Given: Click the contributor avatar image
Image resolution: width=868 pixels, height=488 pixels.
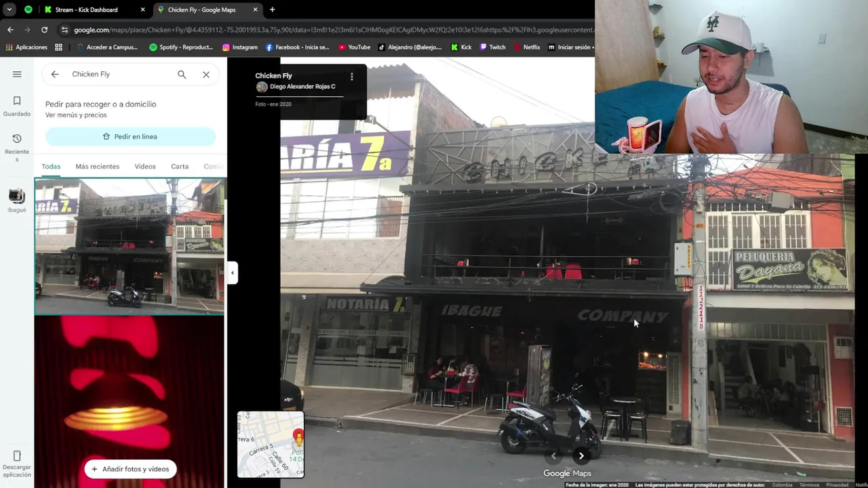Looking at the screenshot, I should click(x=262, y=87).
